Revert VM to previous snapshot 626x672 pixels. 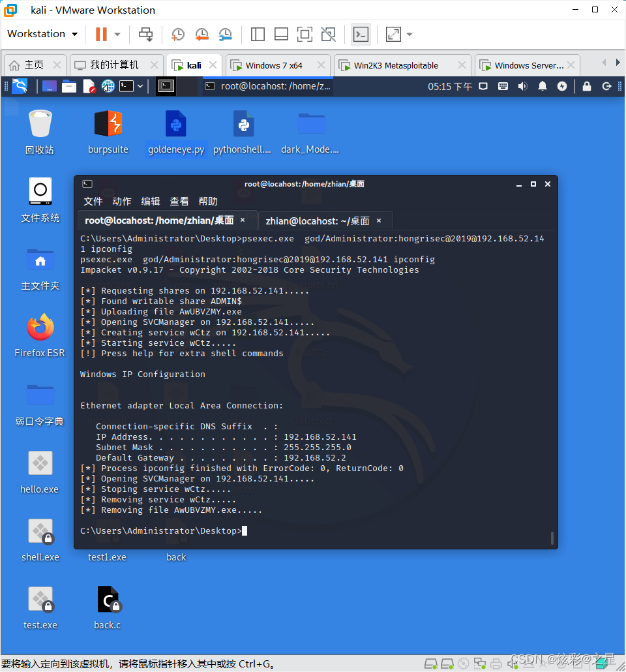(201, 35)
